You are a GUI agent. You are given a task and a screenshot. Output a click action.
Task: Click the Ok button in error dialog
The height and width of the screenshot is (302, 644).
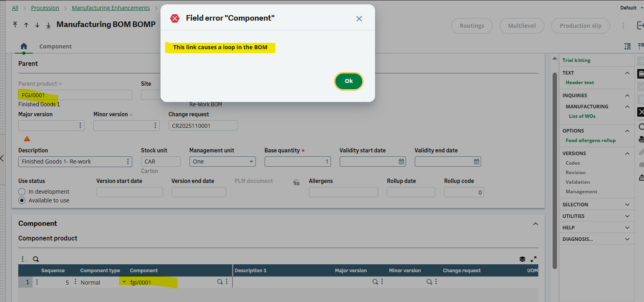coord(348,81)
